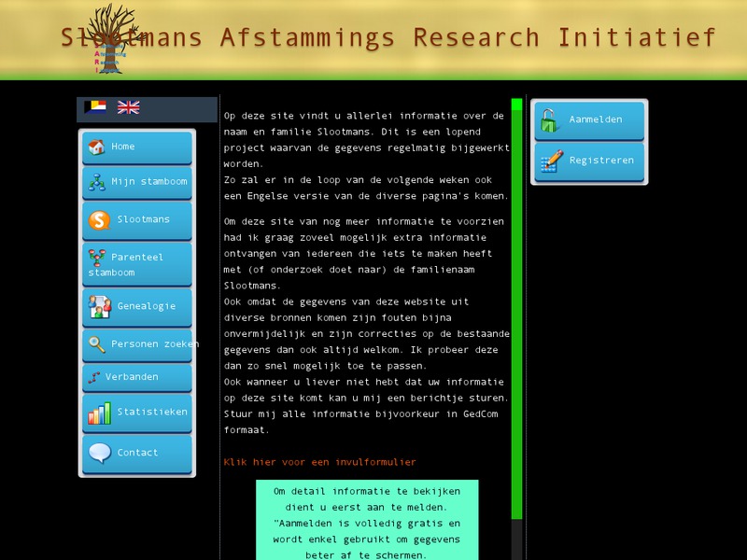Open the invulformulier link
Image resolution: width=747 pixels, height=560 pixels.
click(x=320, y=460)
